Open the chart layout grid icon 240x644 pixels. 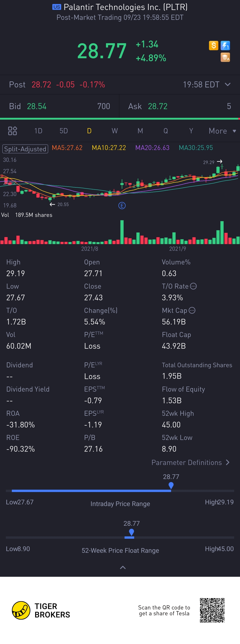click(12, 131)
